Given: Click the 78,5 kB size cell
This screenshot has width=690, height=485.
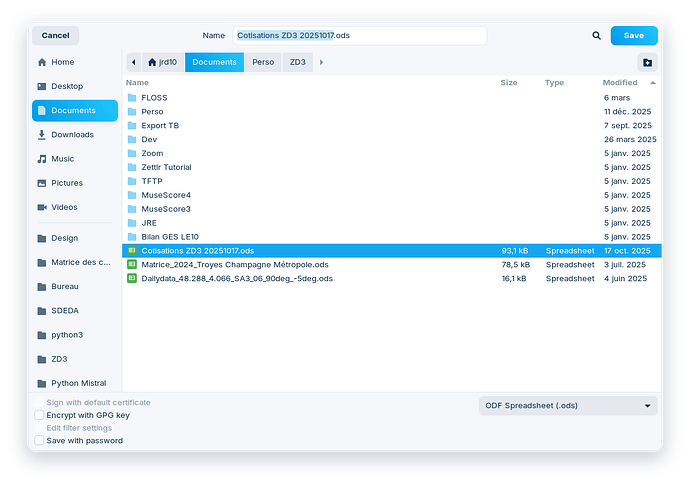Looking at the screenshot, I should click(x=515, y=265).
